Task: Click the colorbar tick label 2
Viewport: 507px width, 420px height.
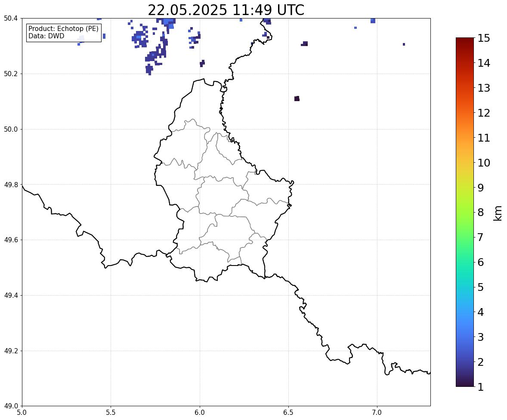Action: coord(481,362)
